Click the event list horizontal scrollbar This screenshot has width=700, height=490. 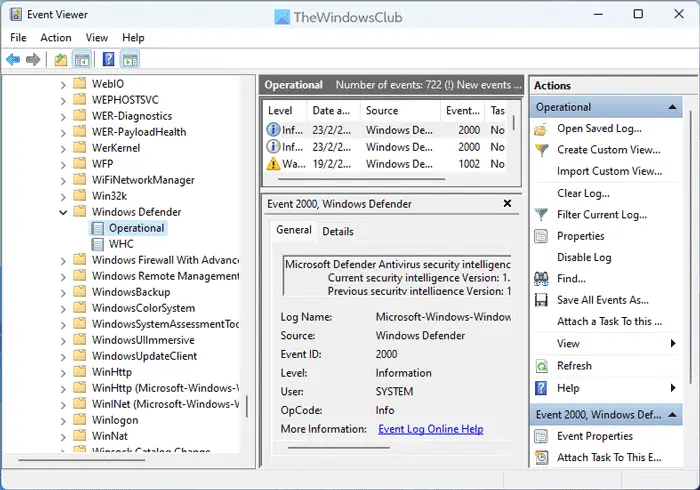coord(361,179)
